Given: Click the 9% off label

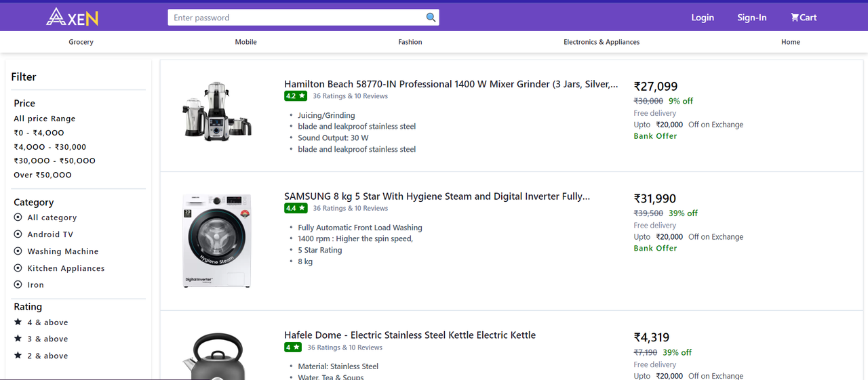Looking at the screenshot, I should [681, 101].
